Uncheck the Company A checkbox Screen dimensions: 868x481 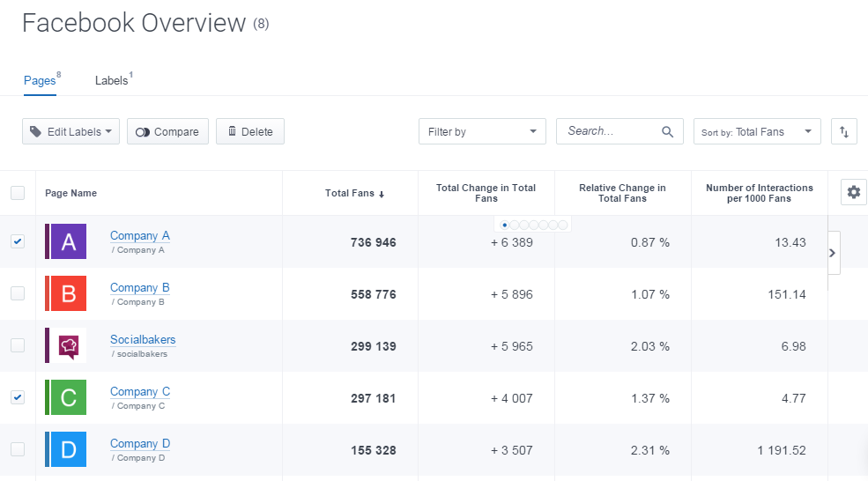(18, 241)
